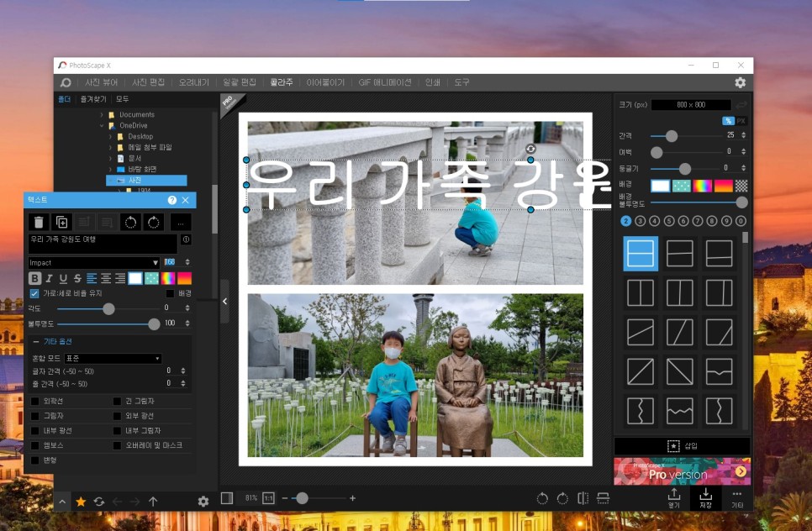The image size is (812, 531).
Task: Enable 긴 그림자 long shadow checkbox
Action: click(117, 401)
